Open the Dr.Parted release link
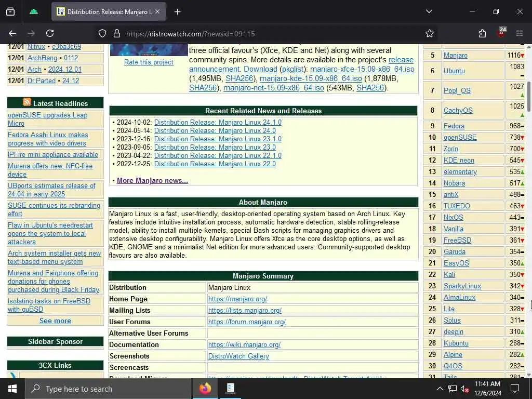 coord(42,81)
